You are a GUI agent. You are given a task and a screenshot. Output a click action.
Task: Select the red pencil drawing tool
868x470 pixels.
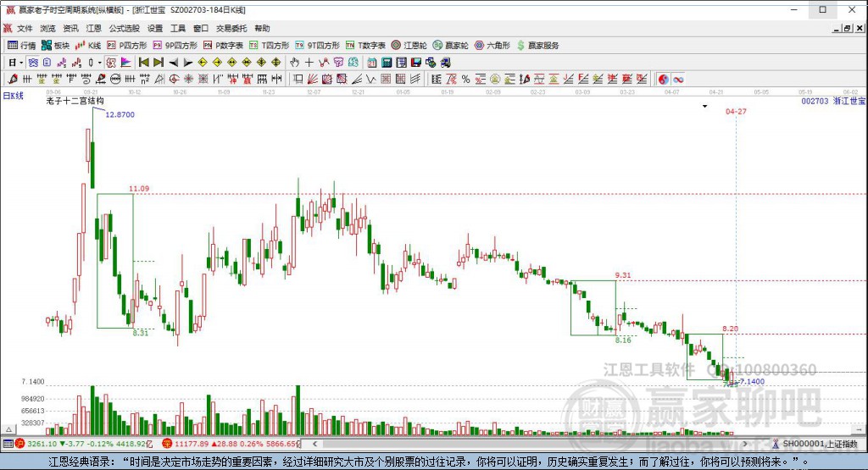click(x=12, y=79)
